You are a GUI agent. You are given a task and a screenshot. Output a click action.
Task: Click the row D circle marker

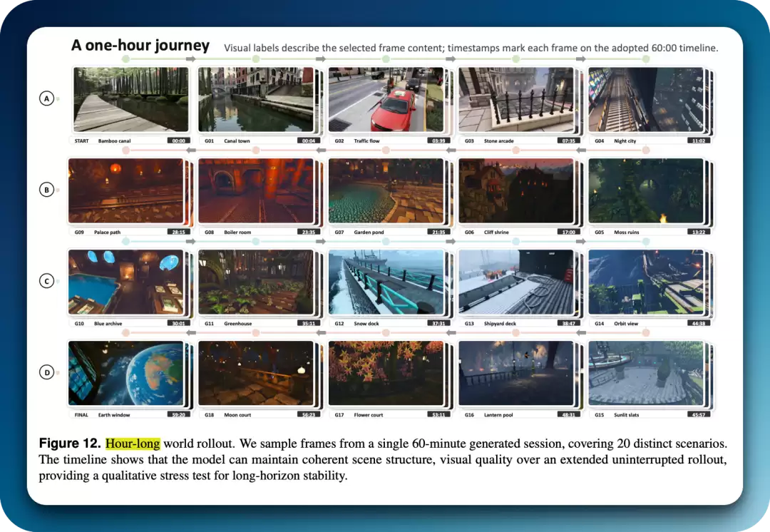pos(46,372)
